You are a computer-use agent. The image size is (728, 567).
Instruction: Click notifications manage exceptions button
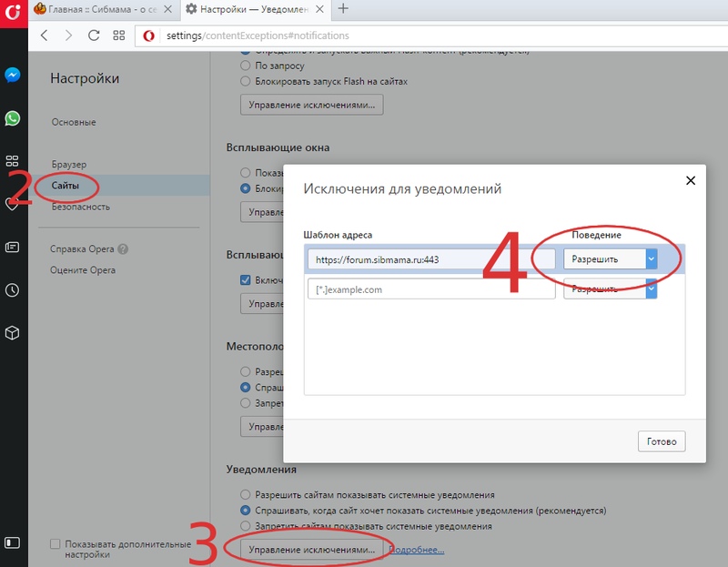[311, 550]
